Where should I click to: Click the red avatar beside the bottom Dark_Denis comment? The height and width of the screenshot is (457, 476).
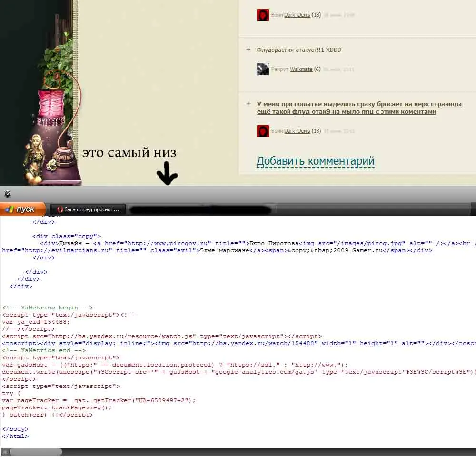point(263,131)
